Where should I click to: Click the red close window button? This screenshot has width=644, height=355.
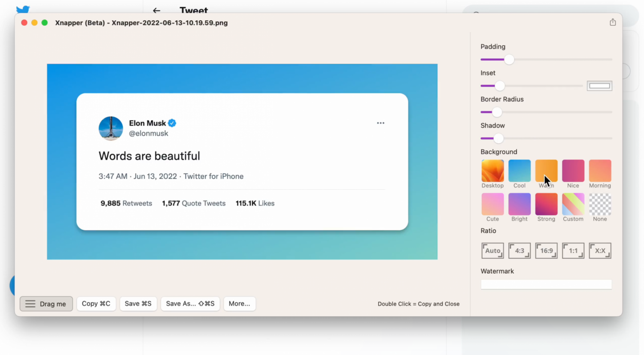coord(24,23)
